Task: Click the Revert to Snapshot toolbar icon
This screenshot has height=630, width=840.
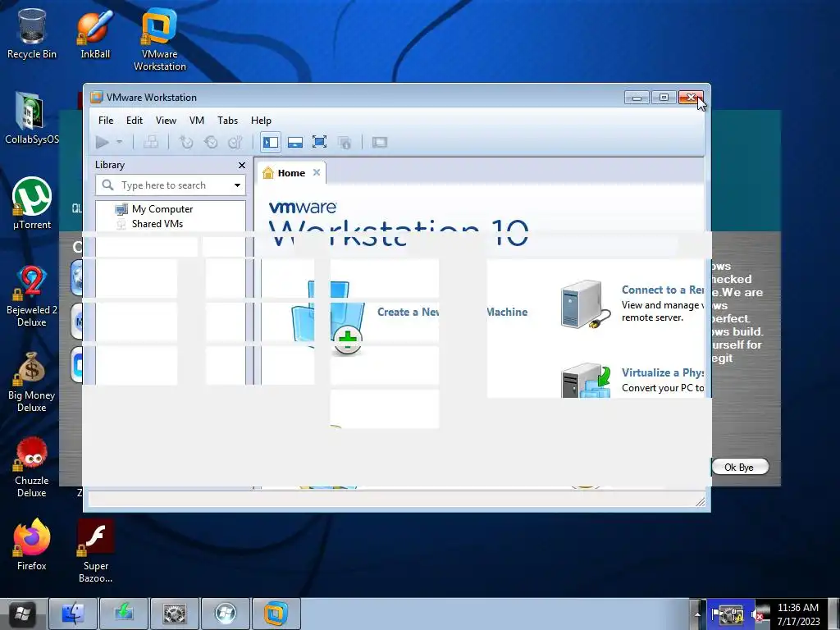Action: (211, 143)
